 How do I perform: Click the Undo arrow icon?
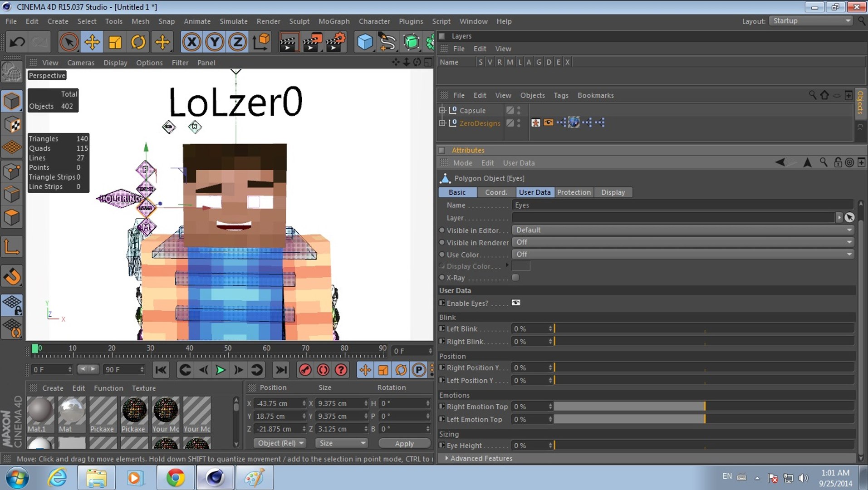(17, 42)
